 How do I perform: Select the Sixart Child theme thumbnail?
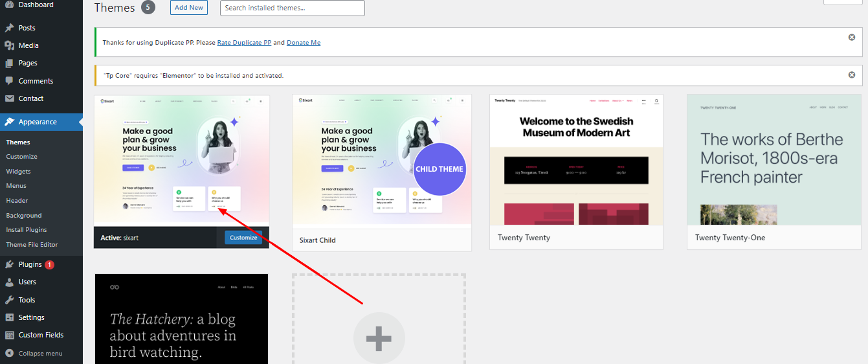[382, 161]
